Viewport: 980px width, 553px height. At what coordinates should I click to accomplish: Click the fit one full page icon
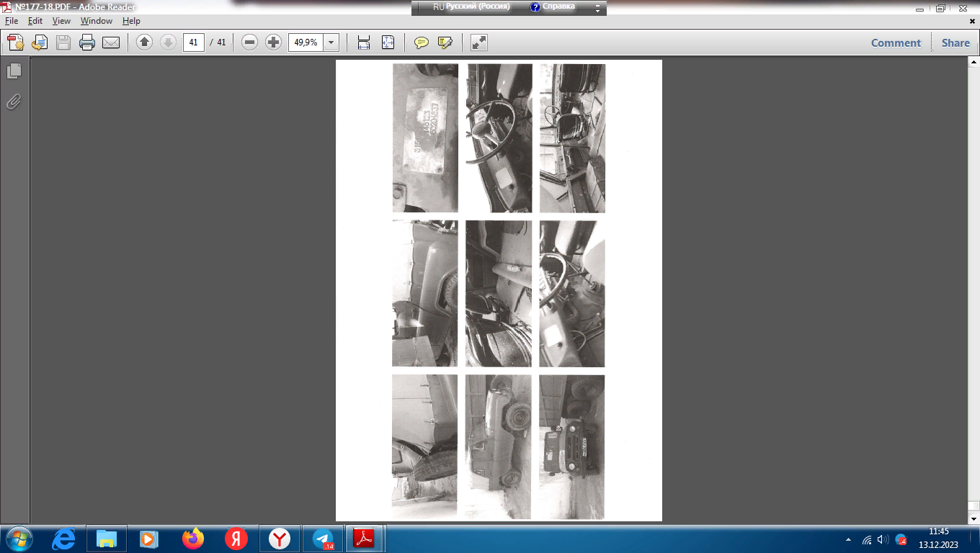coord(388,42)
